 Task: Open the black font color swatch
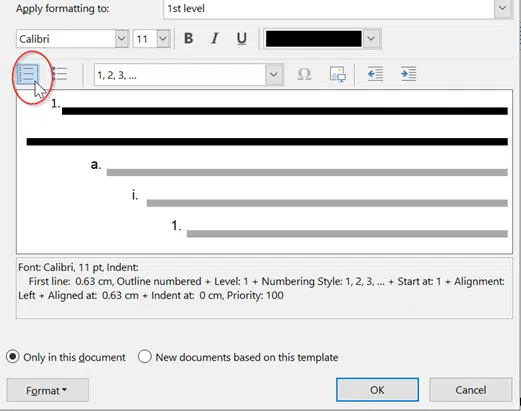click(x=322, y=39)
